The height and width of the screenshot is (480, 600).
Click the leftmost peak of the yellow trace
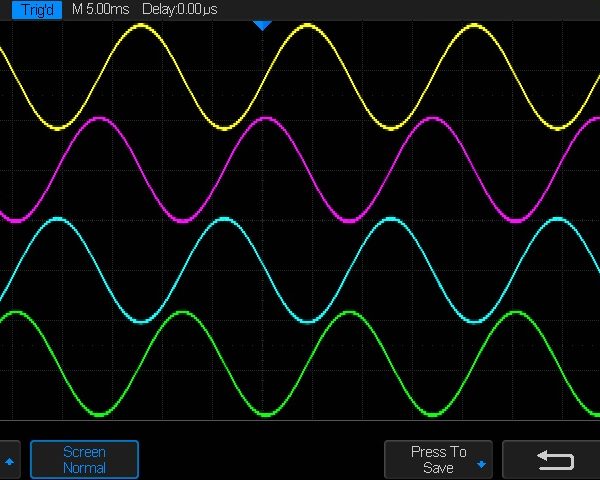coord(141,24)
